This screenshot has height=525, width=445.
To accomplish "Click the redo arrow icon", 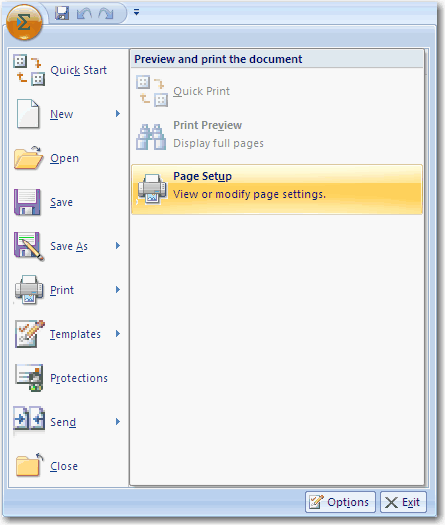I will pyautogui.click(x=106, y=13).
